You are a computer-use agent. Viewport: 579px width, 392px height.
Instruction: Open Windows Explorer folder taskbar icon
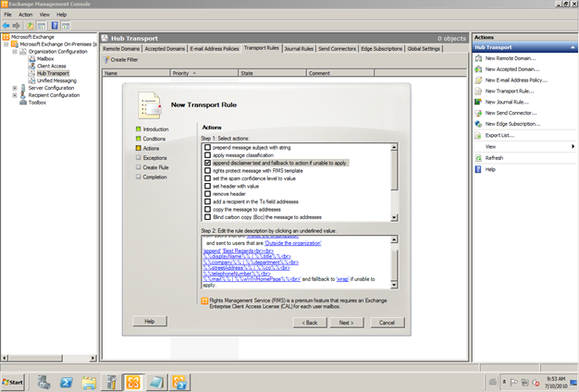tap(89, 383)
